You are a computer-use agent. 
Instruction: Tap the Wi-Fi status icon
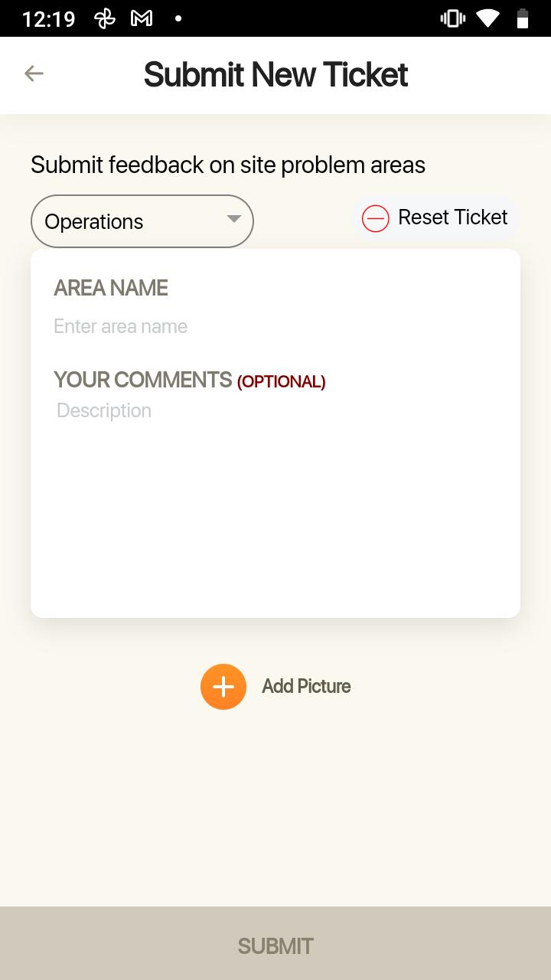point(487,18)
